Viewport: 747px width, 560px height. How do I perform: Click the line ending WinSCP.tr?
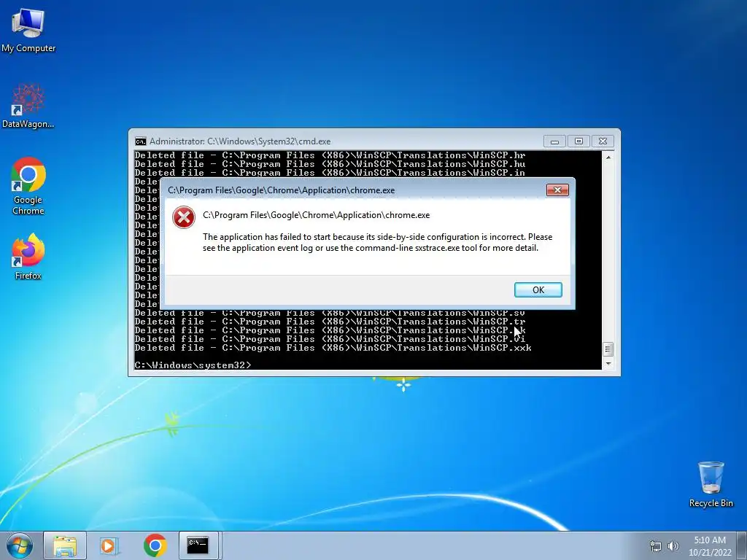330,322
